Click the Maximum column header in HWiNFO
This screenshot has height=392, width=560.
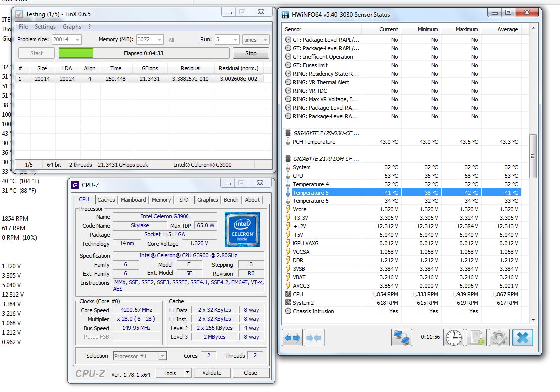point(461,29)
